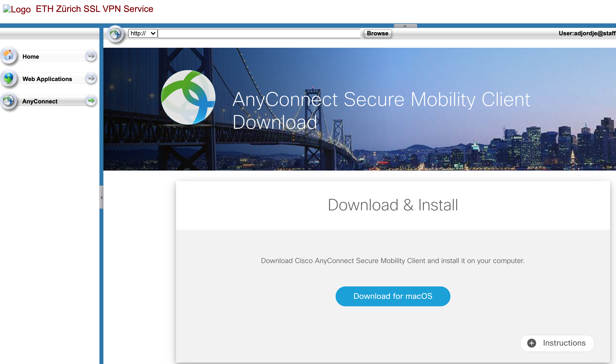Screen dimensions: 616x364
Task: Click the globe icon beside the URL field
Action: point(115,34)
